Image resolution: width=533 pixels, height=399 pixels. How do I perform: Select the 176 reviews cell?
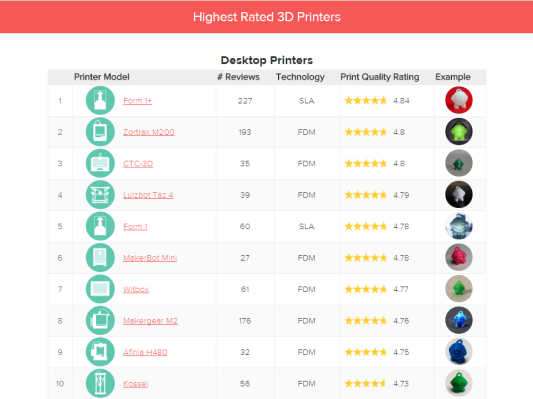point(245,321)
